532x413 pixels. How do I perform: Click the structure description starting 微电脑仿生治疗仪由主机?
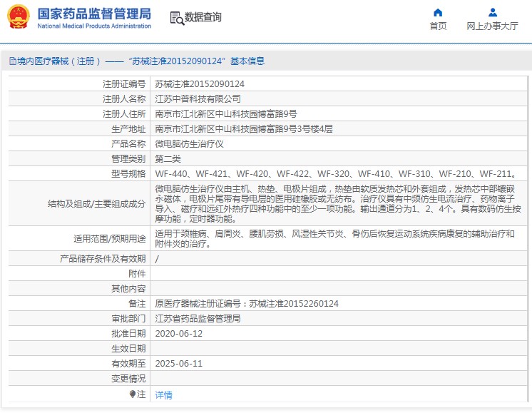(338, 203)
